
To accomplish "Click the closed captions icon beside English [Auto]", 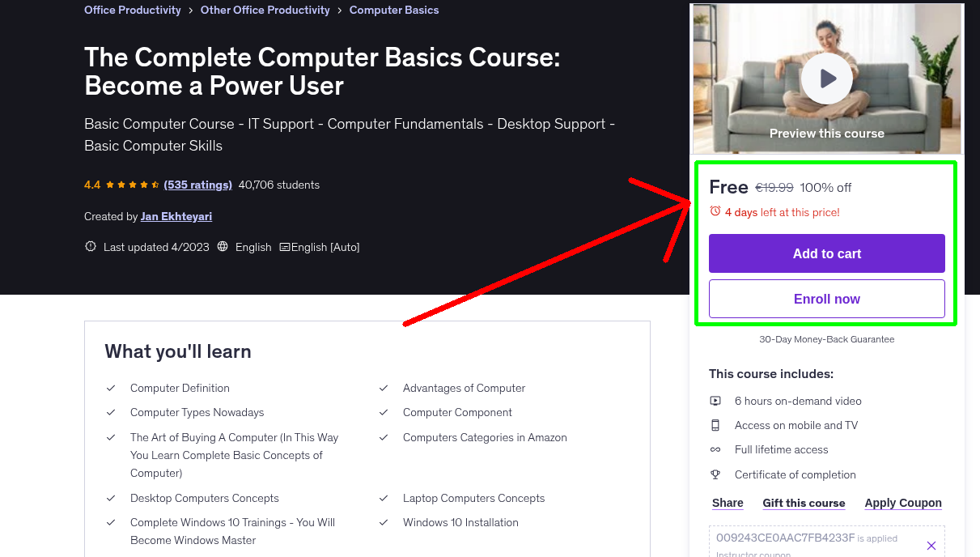I will pyautogui.click(x=285, y=247).
